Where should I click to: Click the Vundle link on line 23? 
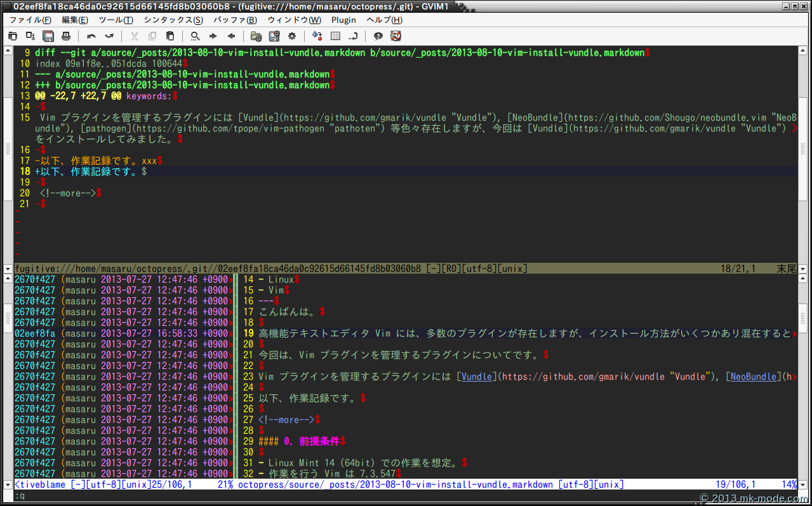[x=477, y=376]
